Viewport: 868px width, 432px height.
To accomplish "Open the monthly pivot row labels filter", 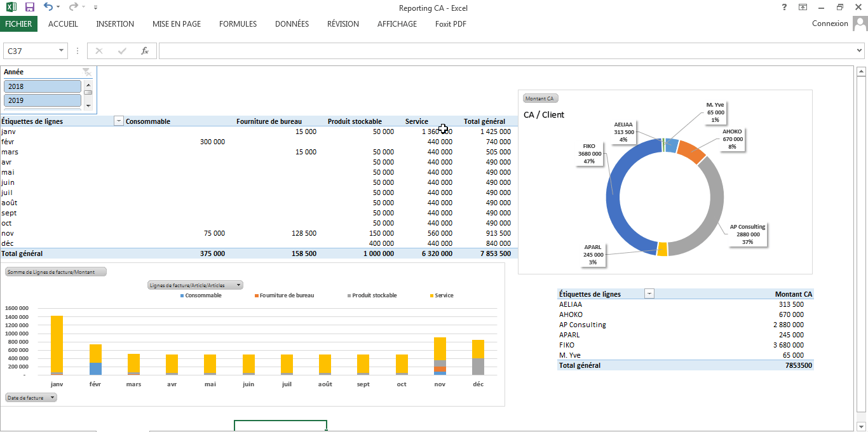I will click(x=118, y=121).
